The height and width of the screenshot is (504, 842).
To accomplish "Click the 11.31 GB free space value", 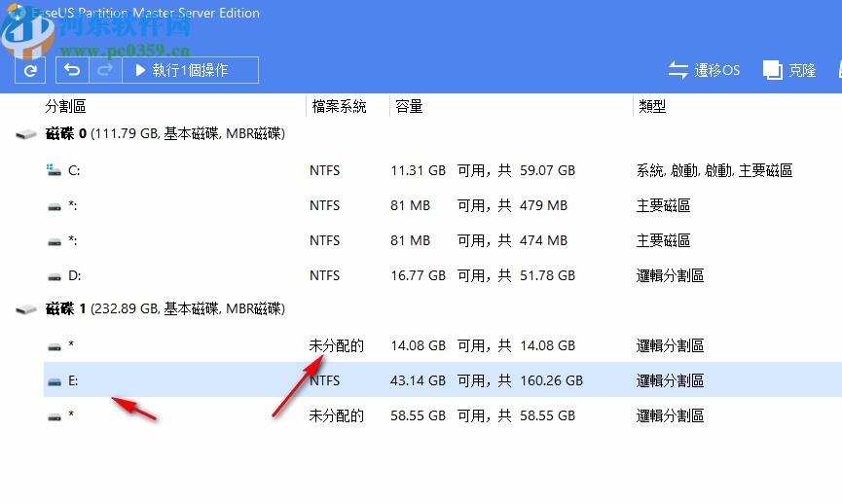I will (418, 170).
